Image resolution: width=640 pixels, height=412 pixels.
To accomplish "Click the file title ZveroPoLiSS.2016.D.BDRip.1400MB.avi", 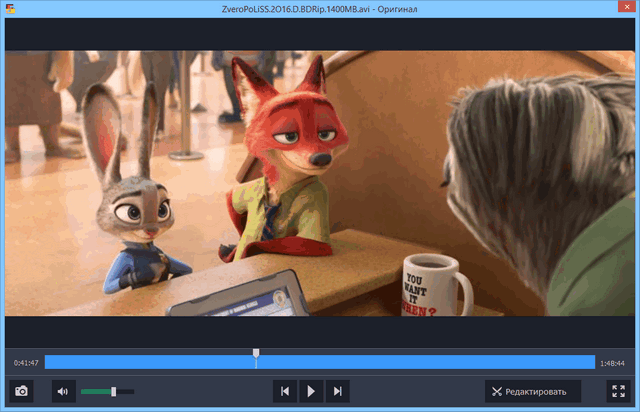I will point(296,9).
